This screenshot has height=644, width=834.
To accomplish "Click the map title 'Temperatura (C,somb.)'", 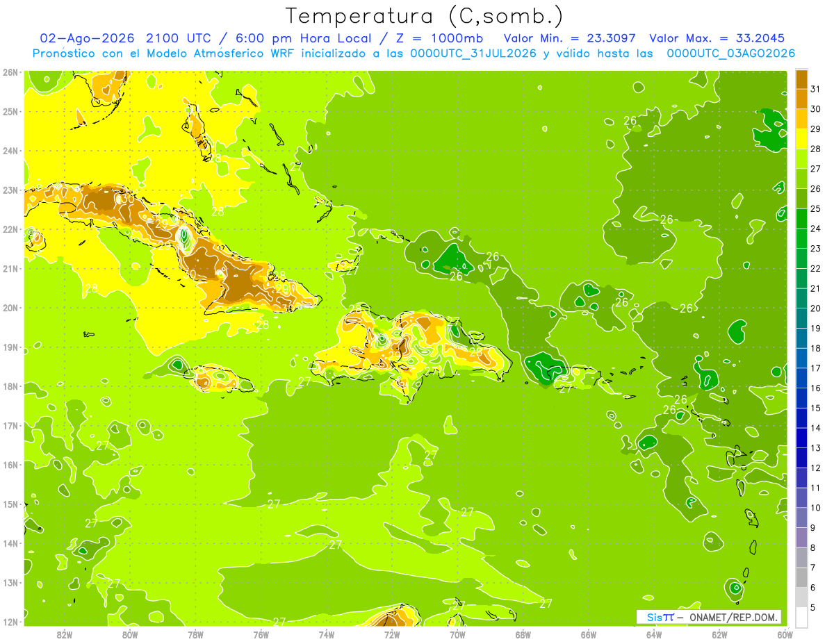I will coord(424,16).
